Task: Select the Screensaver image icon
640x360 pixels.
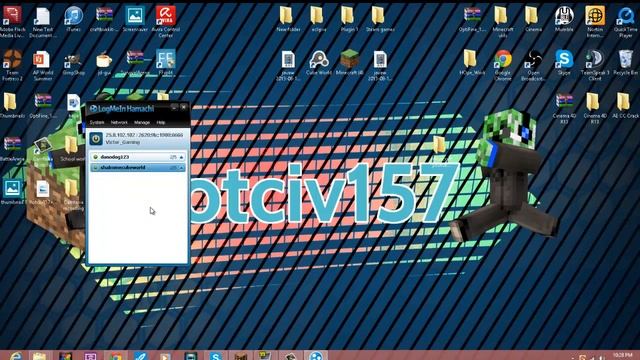Action: [x=135, y=19]
